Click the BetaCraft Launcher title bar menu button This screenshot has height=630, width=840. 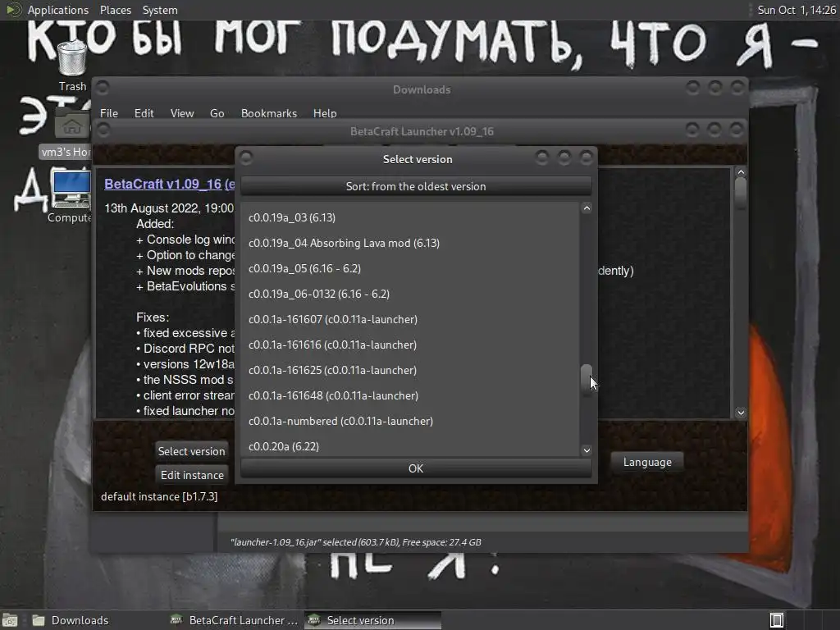click(x=103, y=130)
